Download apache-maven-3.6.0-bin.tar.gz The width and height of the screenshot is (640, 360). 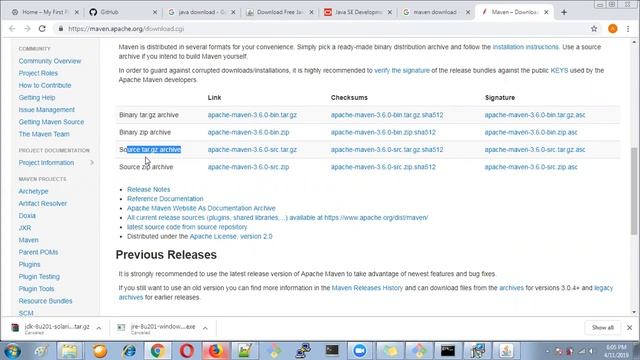[252, 115]
